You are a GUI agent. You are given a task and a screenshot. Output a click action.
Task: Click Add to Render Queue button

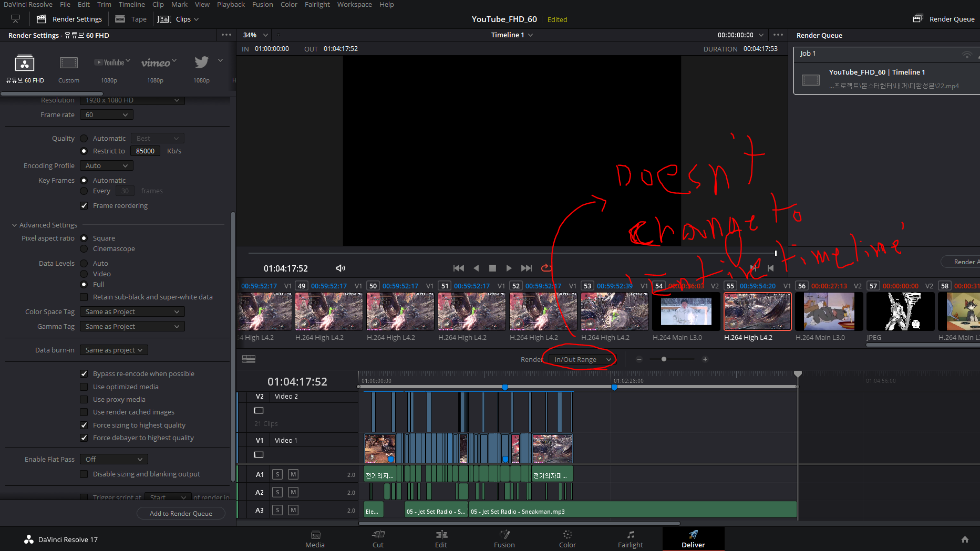[x=181, y=513]
